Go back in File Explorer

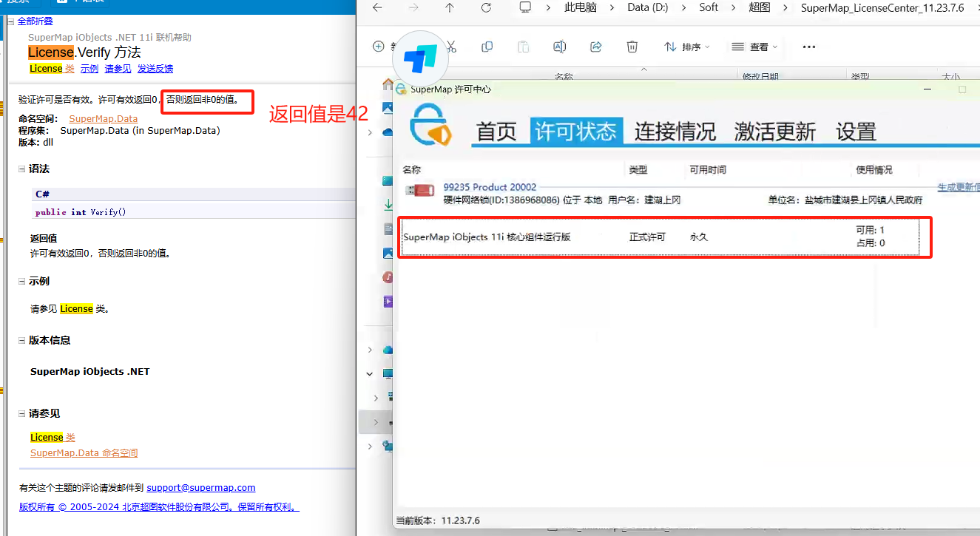(378, 7)
